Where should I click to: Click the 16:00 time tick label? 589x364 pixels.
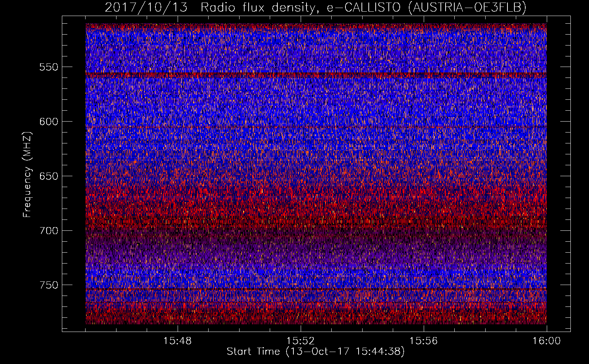546,341
